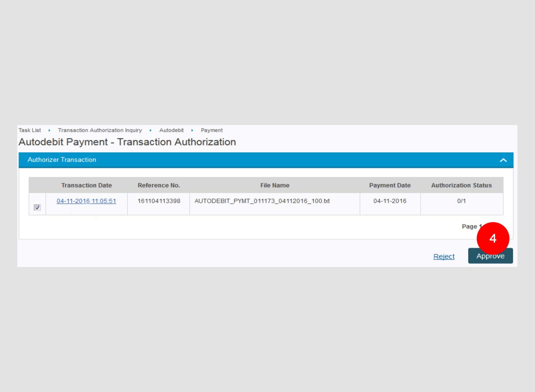Click the File Name column header
The width and height of the screenshot is (535, 392).
[275, 185]
